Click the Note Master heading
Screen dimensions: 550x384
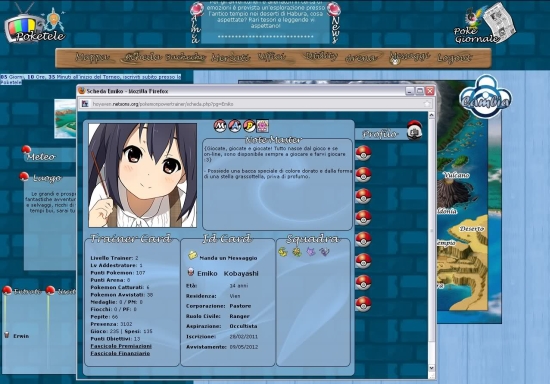coord(273,140)
